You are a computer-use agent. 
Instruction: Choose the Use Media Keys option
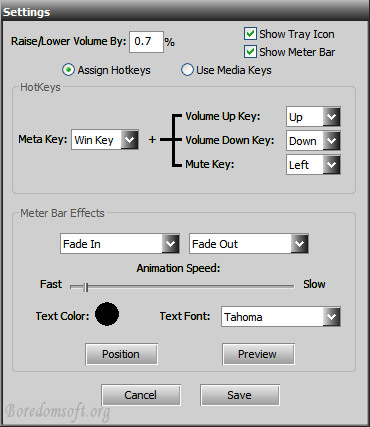click(x=187, y=70)
